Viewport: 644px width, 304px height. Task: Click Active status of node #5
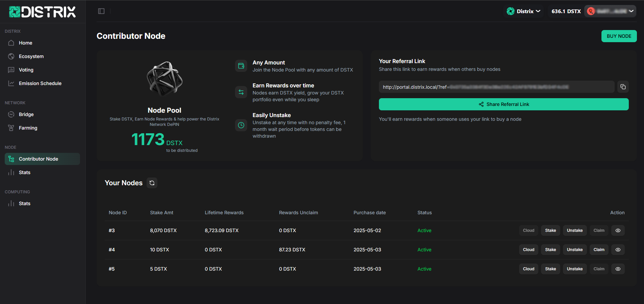[x=424, y=269]
